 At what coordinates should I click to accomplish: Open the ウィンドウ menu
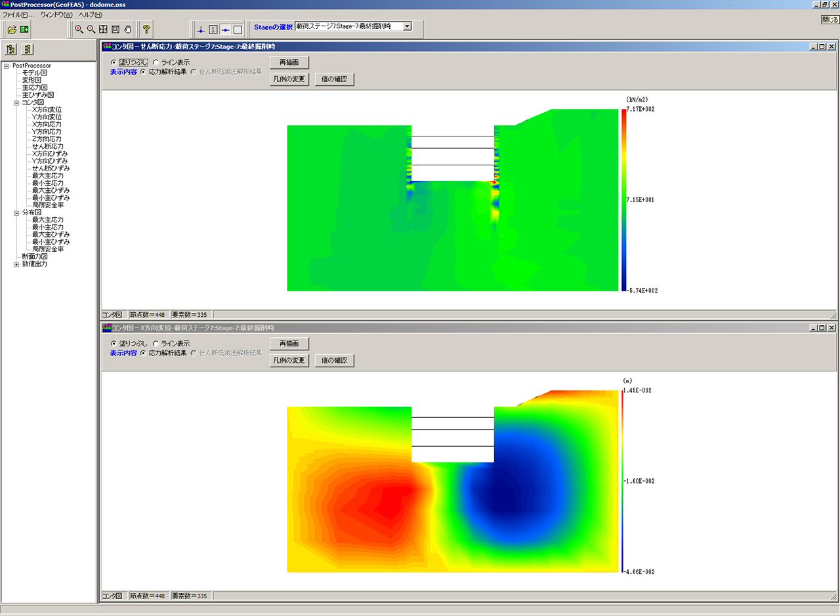56,14
